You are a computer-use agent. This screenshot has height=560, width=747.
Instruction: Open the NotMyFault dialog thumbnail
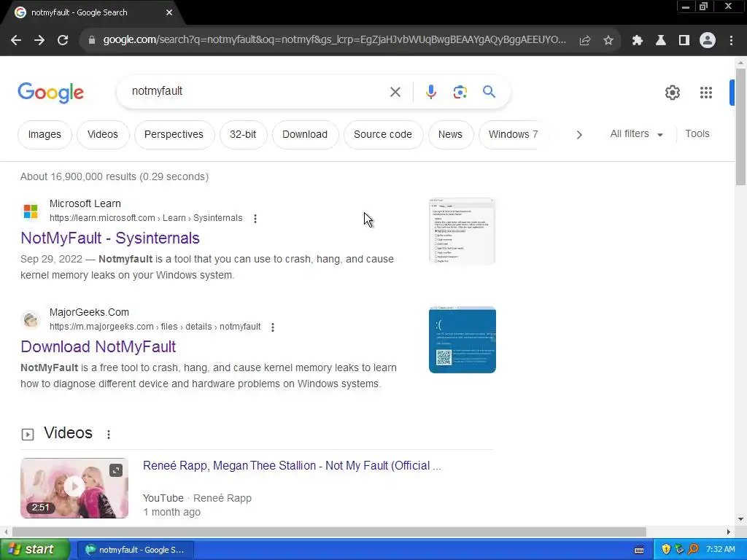click(462, 231)
